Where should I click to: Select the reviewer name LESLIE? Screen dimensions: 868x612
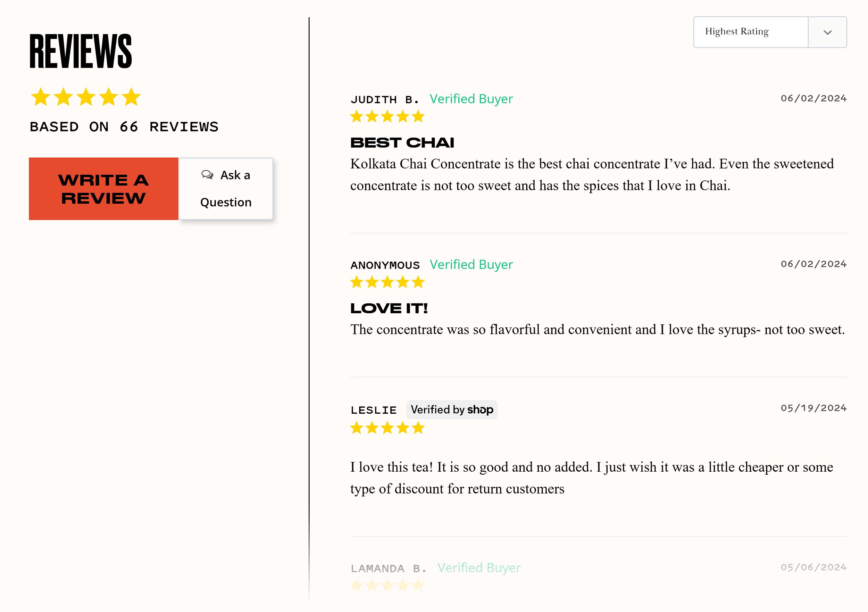374,409
